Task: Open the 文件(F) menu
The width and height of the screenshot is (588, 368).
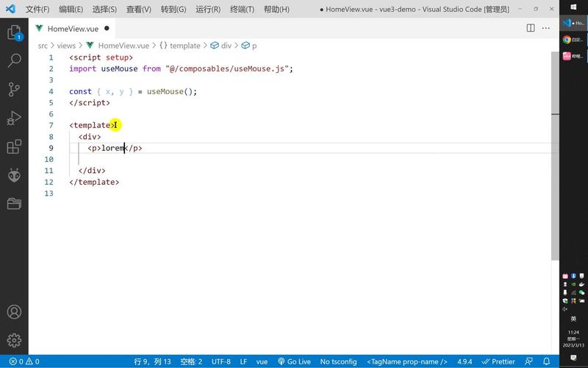Action: pos(37,9)
